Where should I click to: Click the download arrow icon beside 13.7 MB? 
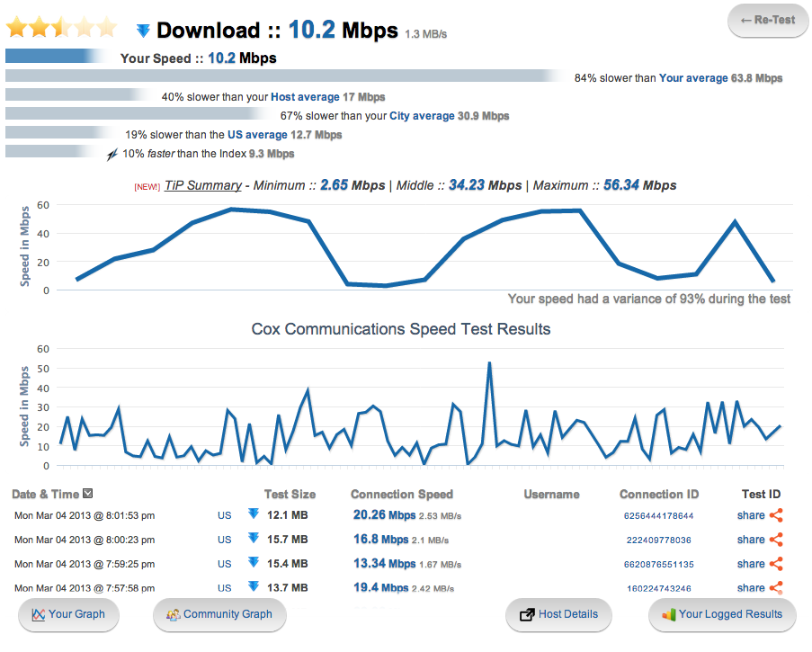tap(254, 586)
